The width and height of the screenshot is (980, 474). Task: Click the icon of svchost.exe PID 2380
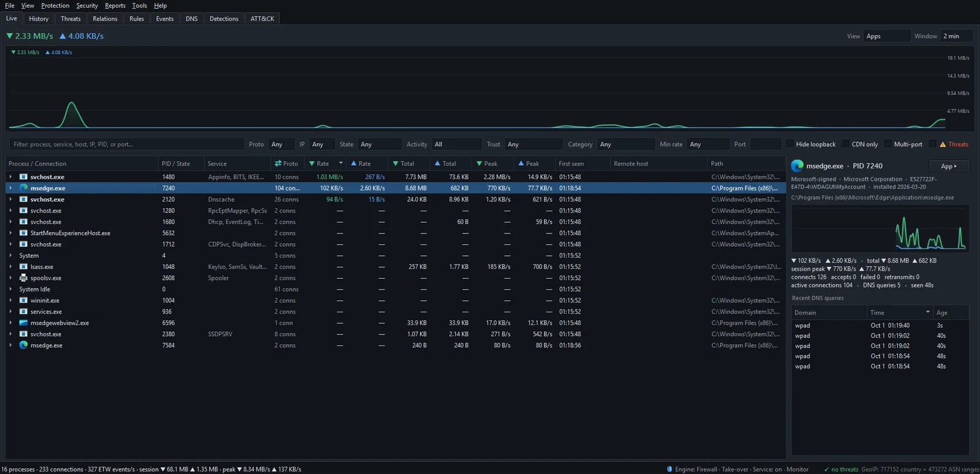23,334
